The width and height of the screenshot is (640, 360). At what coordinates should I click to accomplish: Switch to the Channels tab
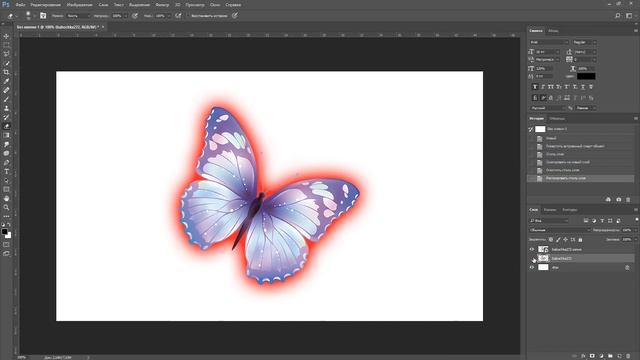coord(550,210)
